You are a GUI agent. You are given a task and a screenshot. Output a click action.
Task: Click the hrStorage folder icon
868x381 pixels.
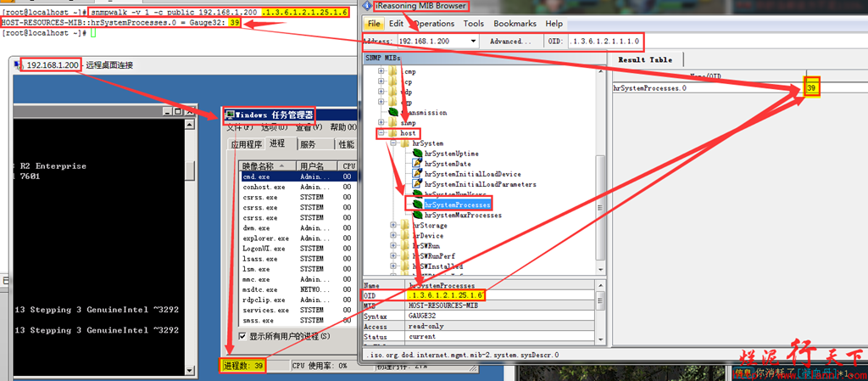404,226
